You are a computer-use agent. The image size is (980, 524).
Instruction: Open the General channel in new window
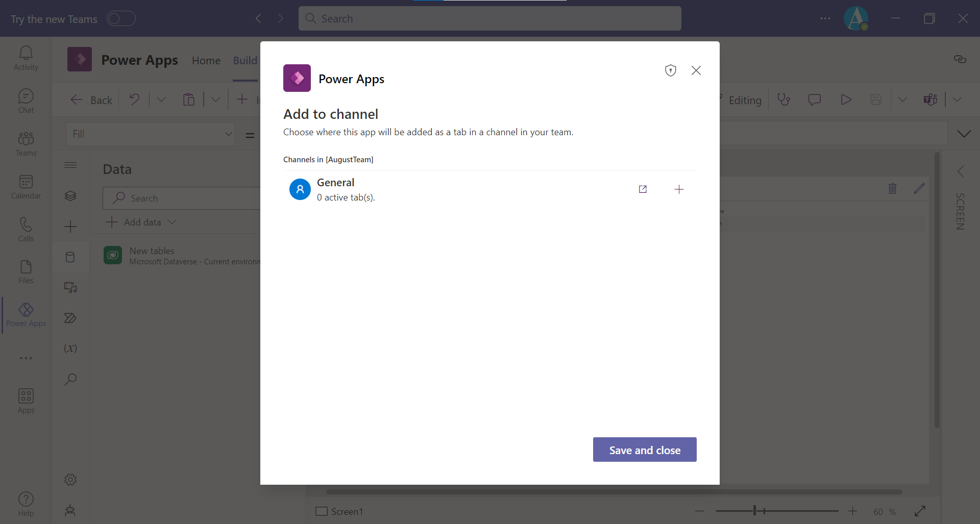[643, 189]
